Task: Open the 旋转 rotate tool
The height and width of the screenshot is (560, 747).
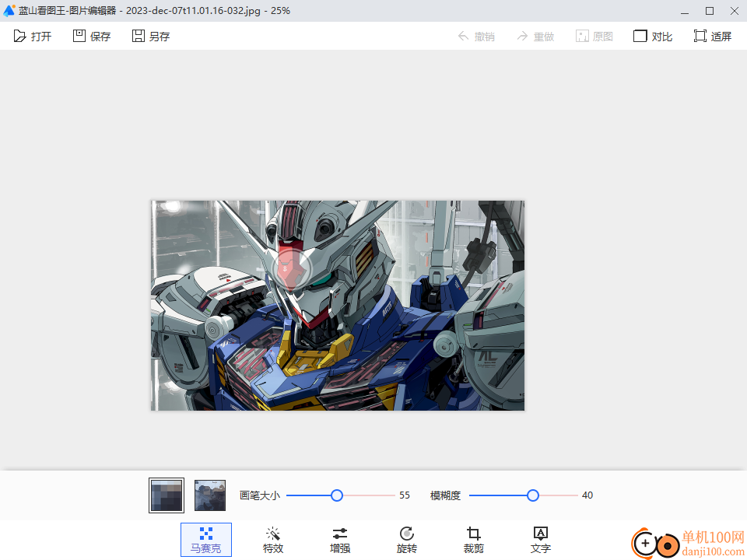Action: pyautogui.click(x=406, y=540)
